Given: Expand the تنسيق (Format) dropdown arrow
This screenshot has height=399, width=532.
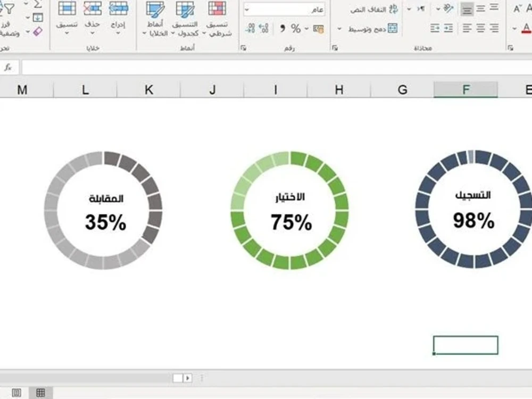Looking at the screenshot, I should click(66, 33).
